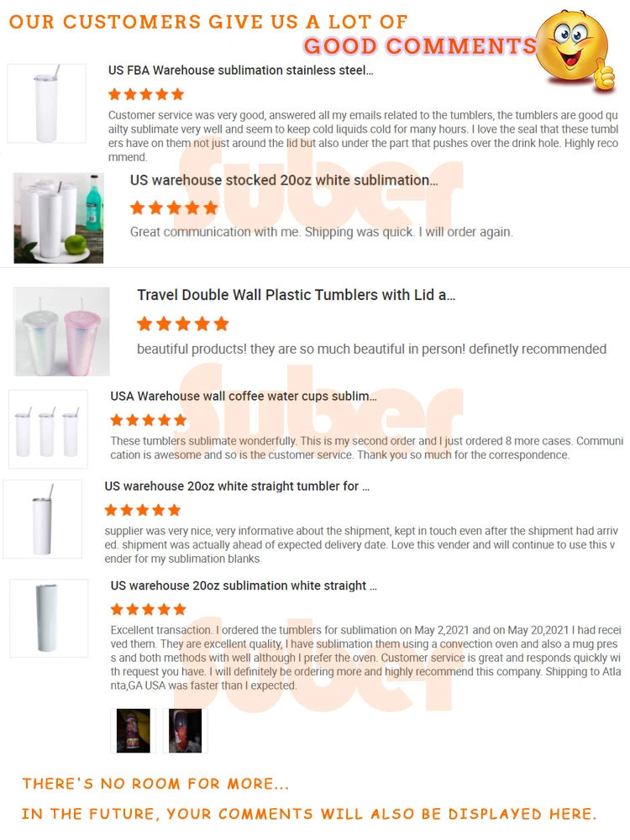
Task: Select the tumbler without straw thumbnail
Action: [49, 618]
